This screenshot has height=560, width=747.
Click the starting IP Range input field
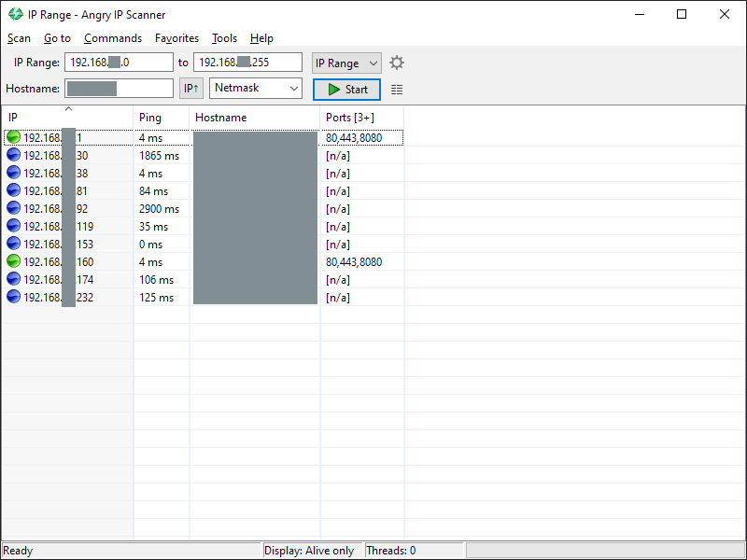(119, 63)
